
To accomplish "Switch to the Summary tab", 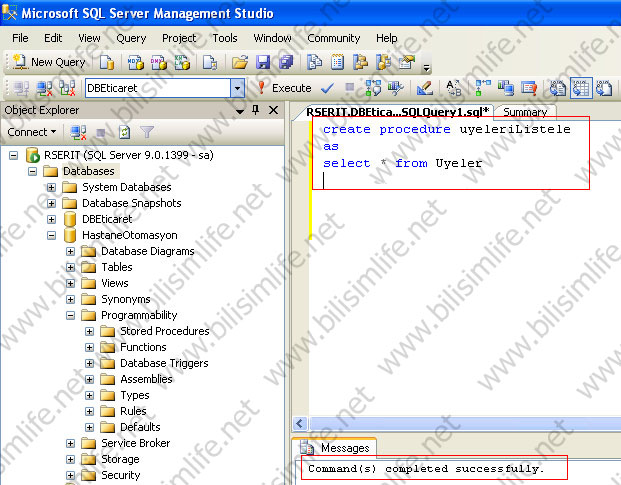I will (x=525, y=112).
